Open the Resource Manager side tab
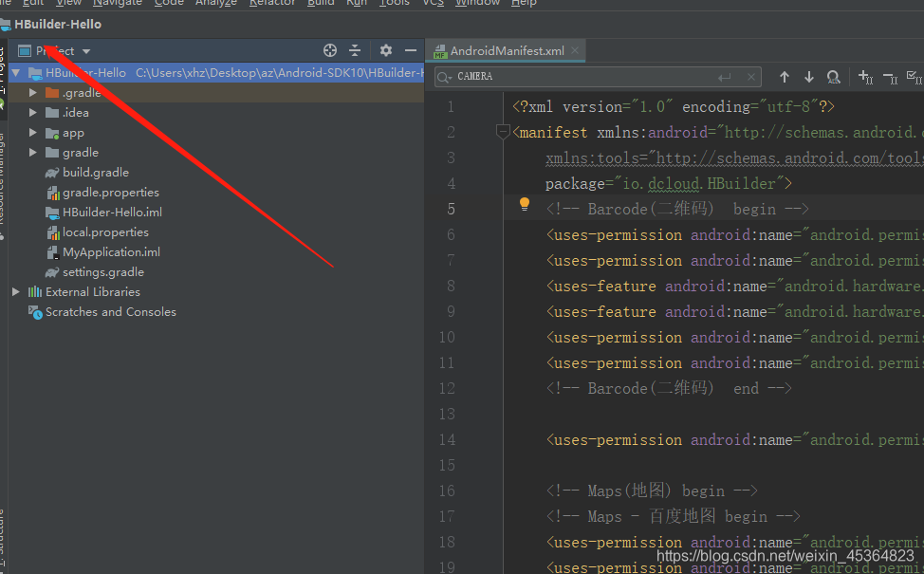Image resolution: width=924 pixels, height=574 pixels. [x=2, y=178]
